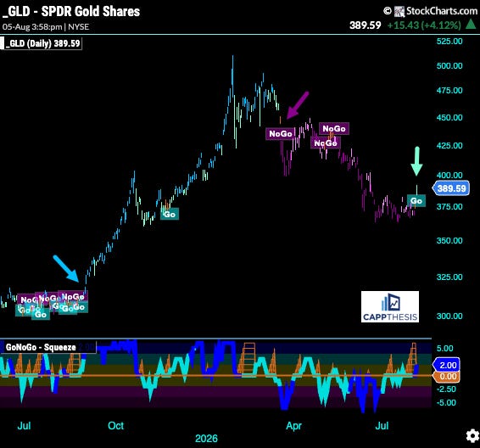Click the 325.00 price axis label
This screenshot has width=480, height=448.
pyautogui.click(x=449, y=277)
